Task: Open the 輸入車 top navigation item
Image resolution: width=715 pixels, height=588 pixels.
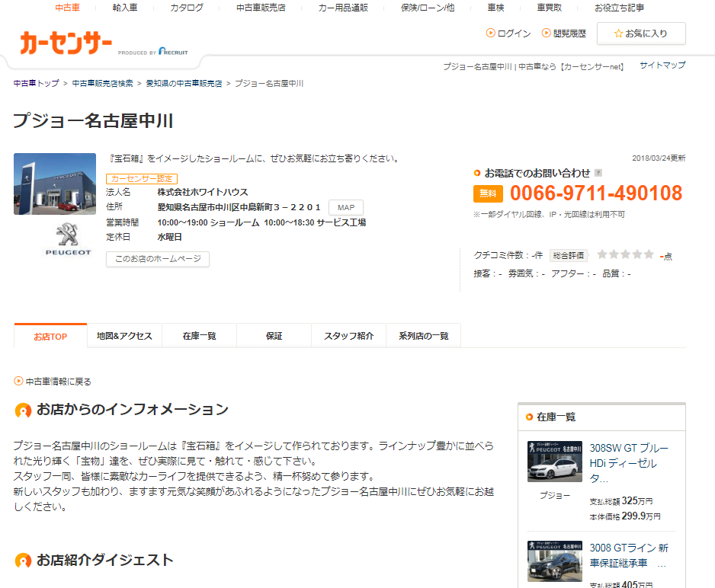Action: coord(125,8)
